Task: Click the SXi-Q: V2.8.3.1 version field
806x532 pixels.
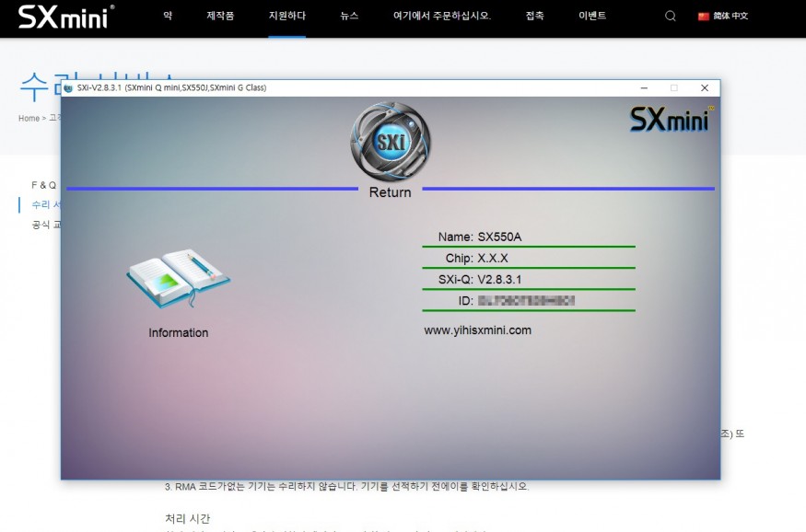Action: 529,280
